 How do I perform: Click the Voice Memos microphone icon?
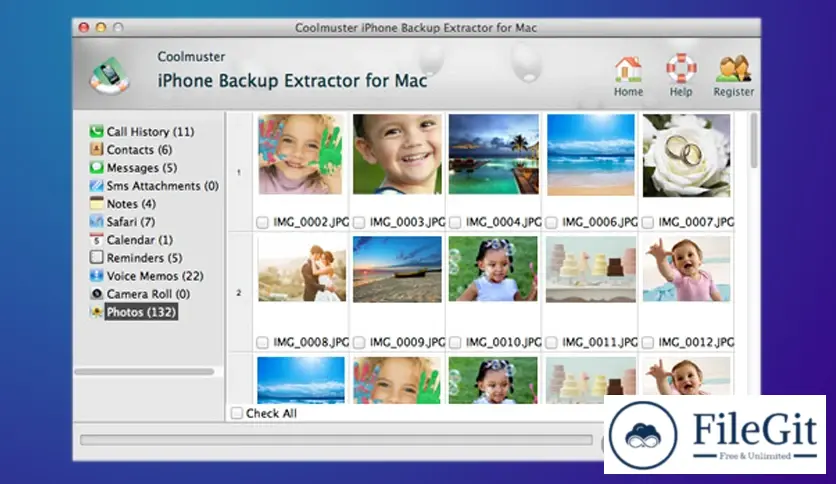tap(97, 276)
